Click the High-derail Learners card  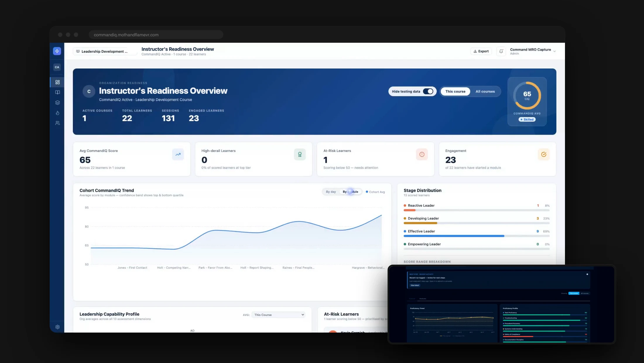tap(254, 159)
